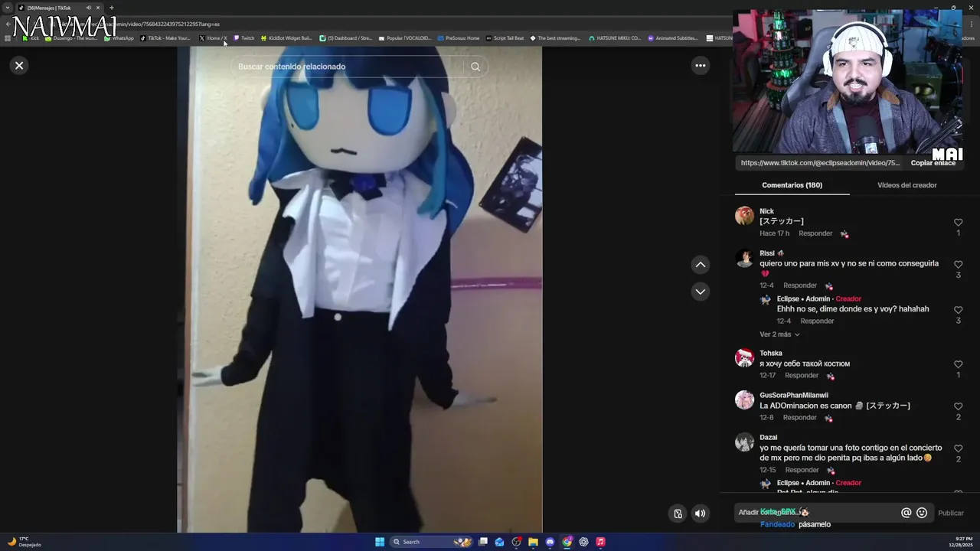Focus the 'Buscar contenido relacionado' search field
Screen dimensions: 980x551
(348, 67)
